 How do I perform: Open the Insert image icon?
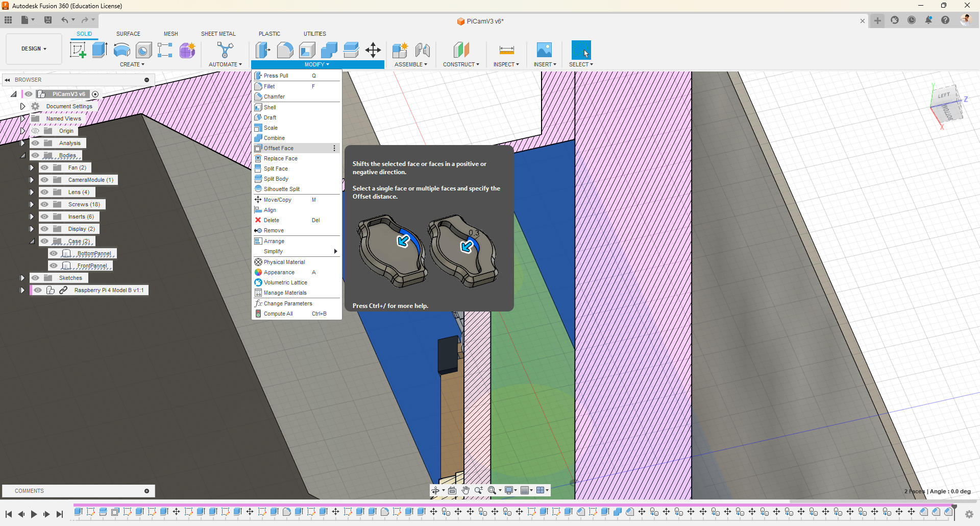[x=544, y=50]
